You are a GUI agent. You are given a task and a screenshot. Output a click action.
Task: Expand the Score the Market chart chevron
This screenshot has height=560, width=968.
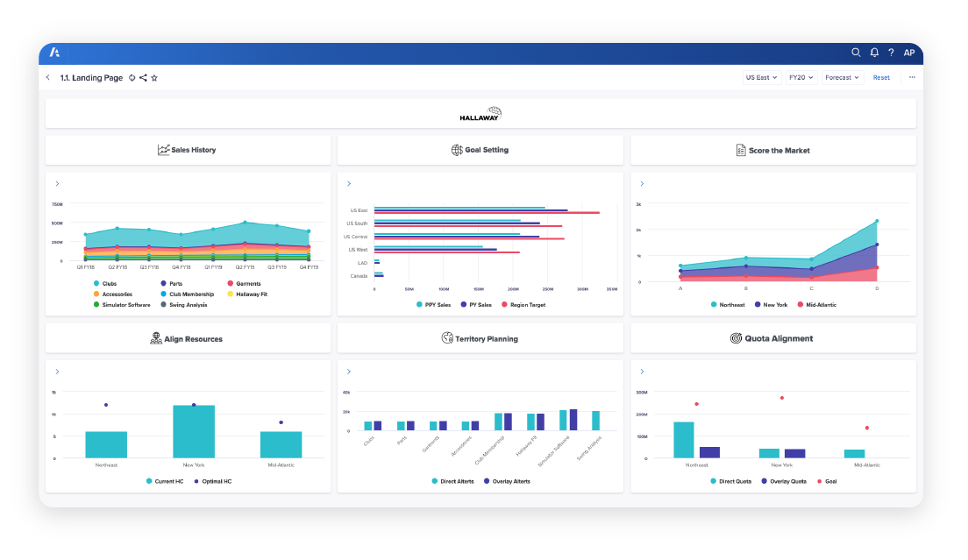642,184
